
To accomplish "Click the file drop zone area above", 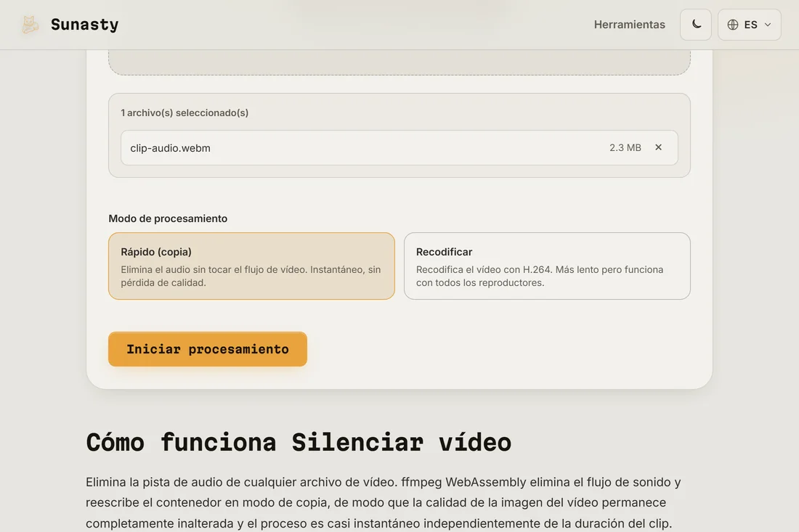I will [399, 62].
